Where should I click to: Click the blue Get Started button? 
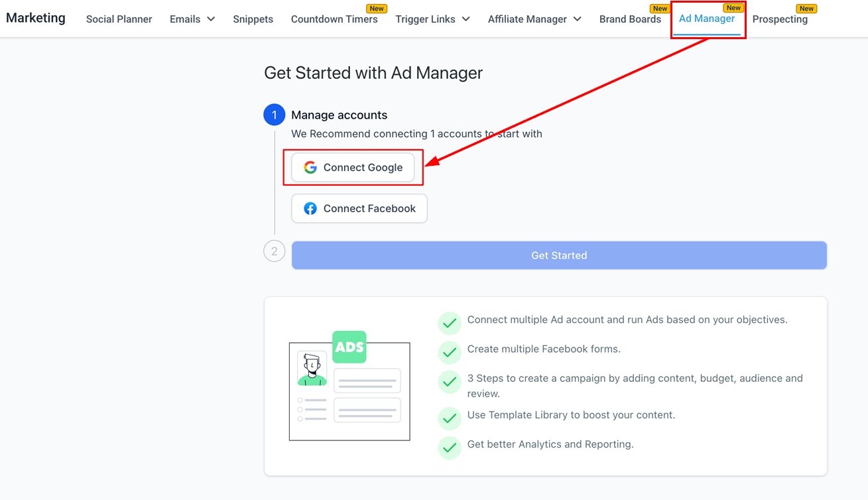coord(559,255)
